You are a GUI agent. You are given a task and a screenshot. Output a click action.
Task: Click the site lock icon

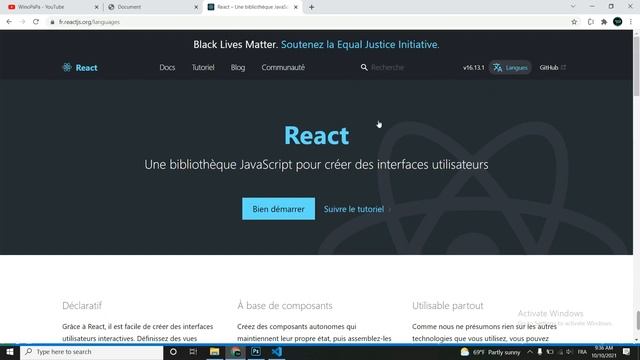52,22
